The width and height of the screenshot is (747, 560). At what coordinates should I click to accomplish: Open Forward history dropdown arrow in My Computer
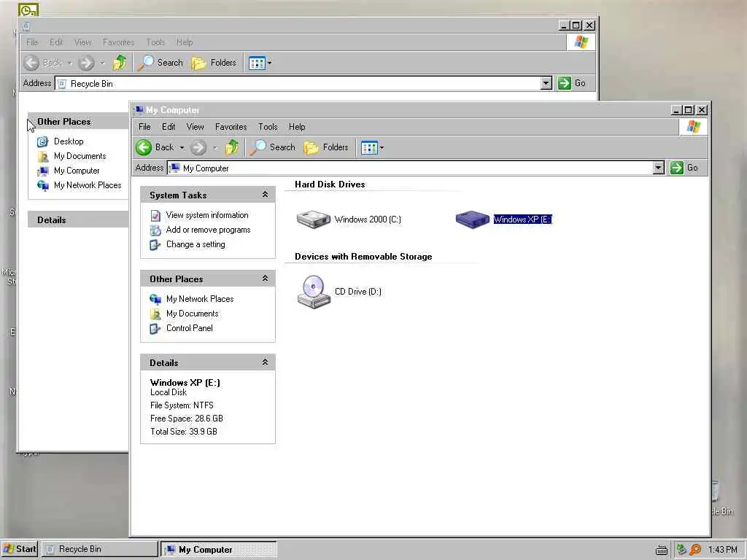click(x=215, y=147)
